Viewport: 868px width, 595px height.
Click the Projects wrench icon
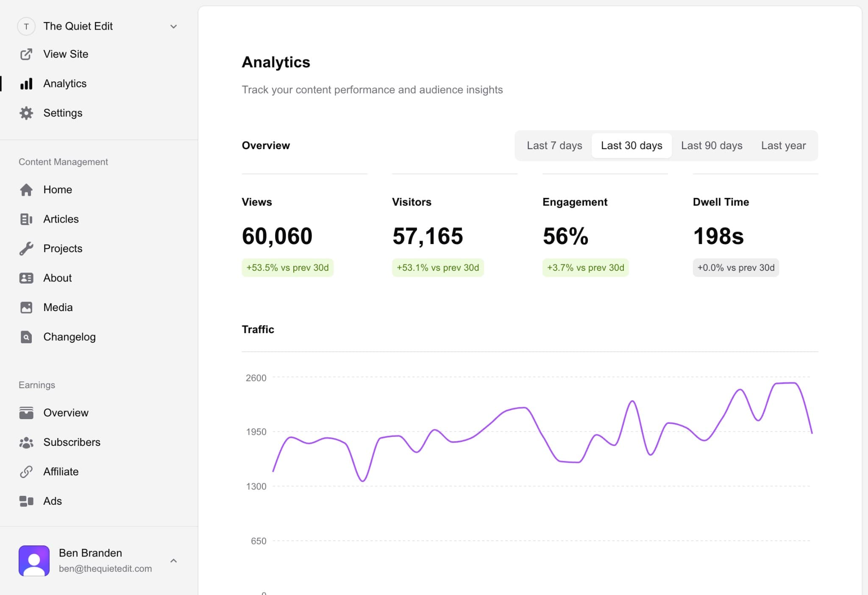[26, 248]
